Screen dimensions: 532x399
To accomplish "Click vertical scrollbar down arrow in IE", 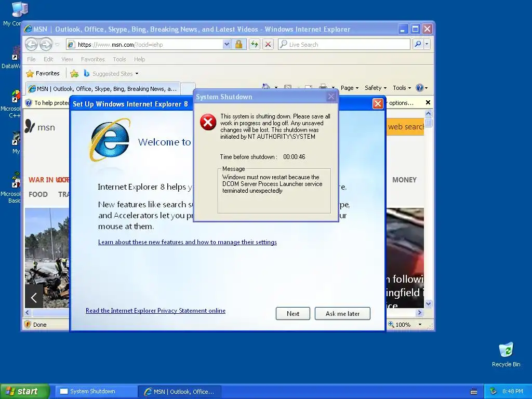I will pos(428,303).
